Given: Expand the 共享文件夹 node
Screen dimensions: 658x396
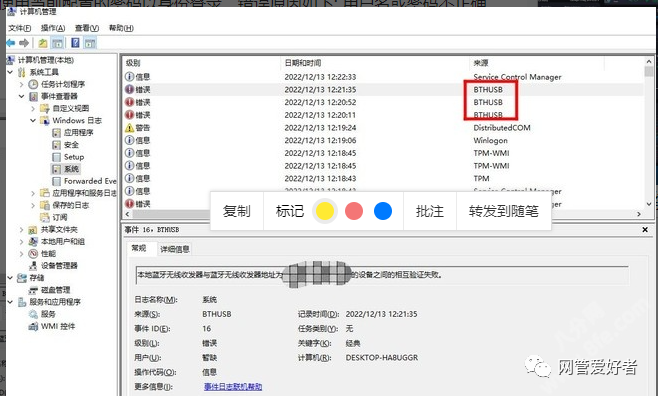Looking at the screenshot, I should [x=21, y=229].
